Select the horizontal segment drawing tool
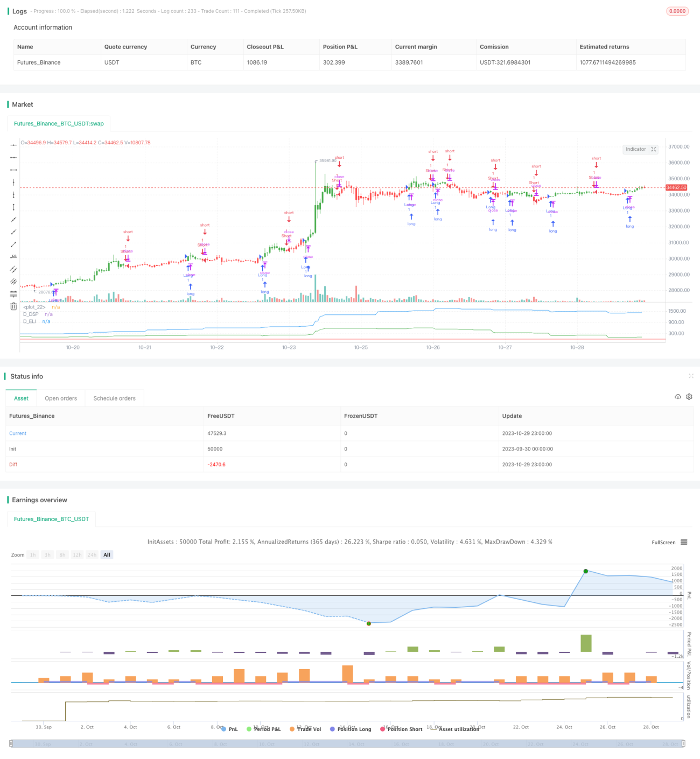The image size is (700, 759). (x=13, y=170)
